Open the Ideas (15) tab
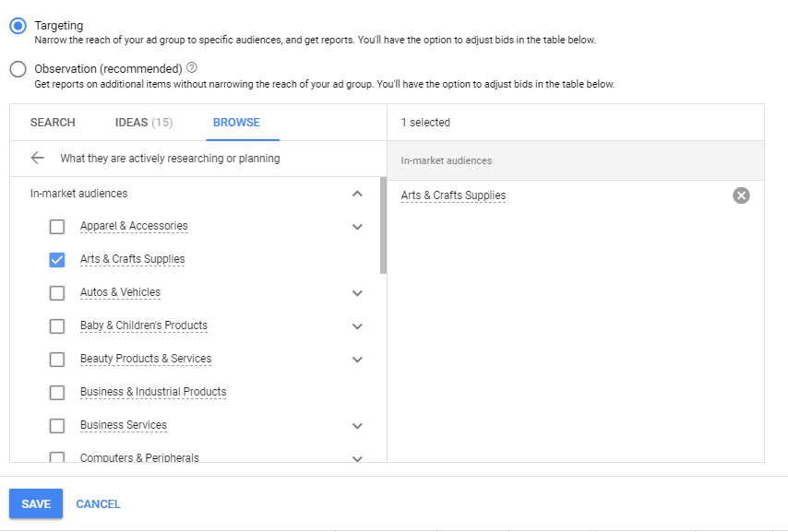The image size is (788, 532). click(x=143, y=123)
